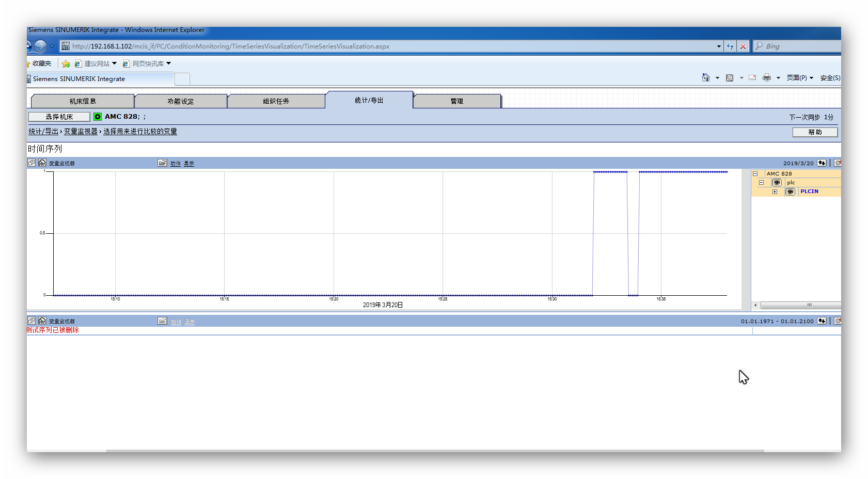Click the browser Back button

(x=28, y=46)
